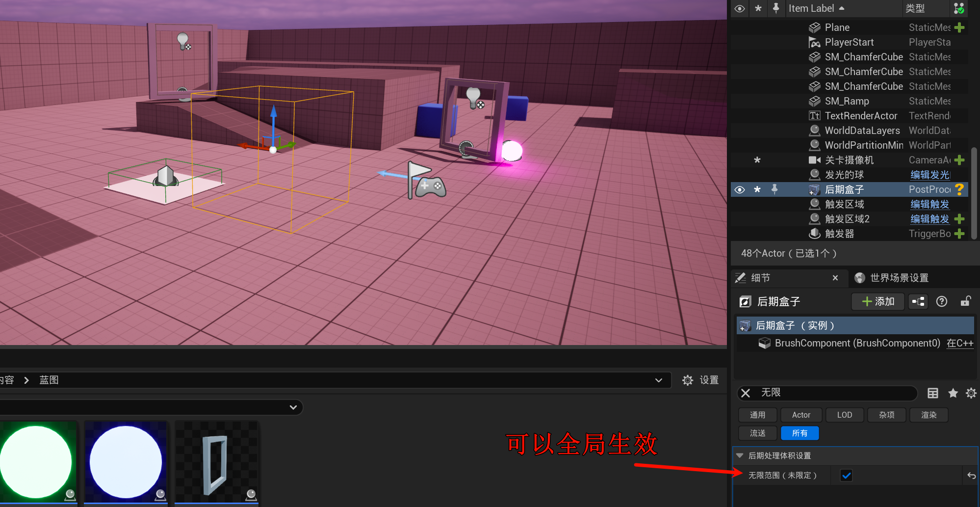Toggle visibility eye for 后期盒子

740,189
